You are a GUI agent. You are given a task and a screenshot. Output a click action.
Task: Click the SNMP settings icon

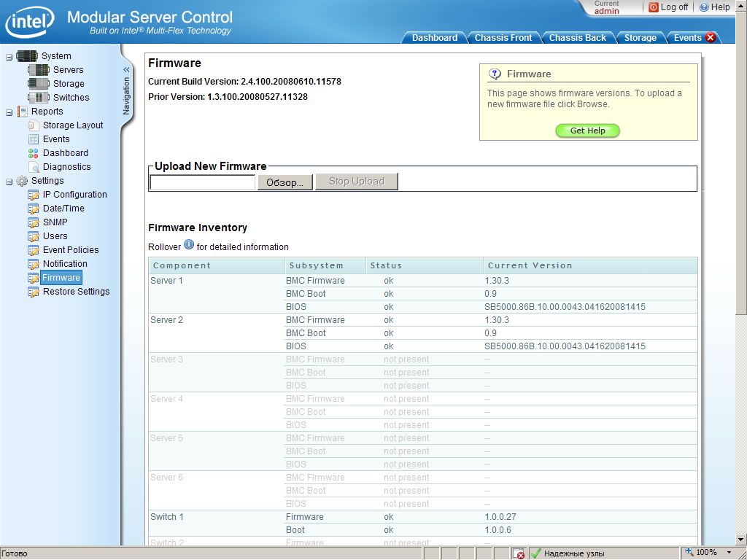(x=34, y=222)
